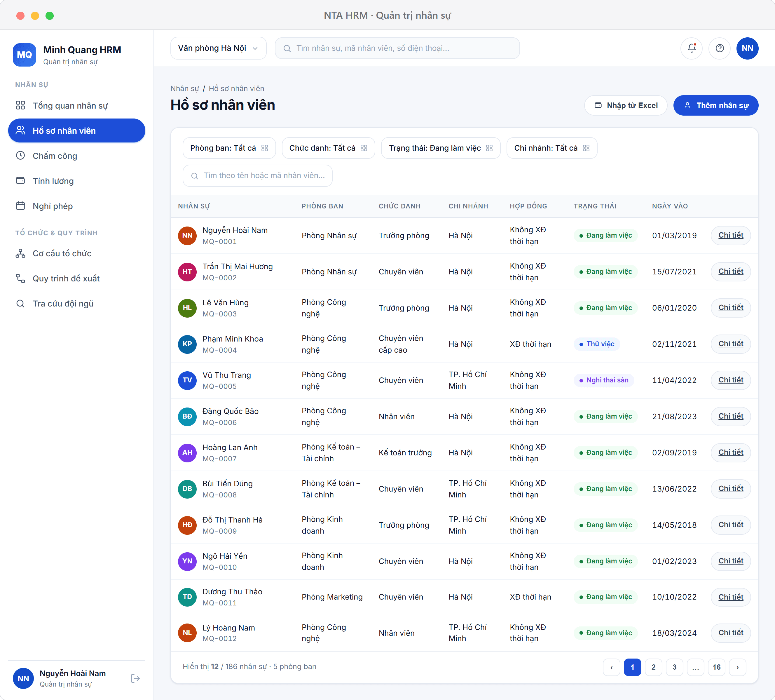
Task: Expand the Văn phòng Hà Nội office selector
Action: coord(218,48)
